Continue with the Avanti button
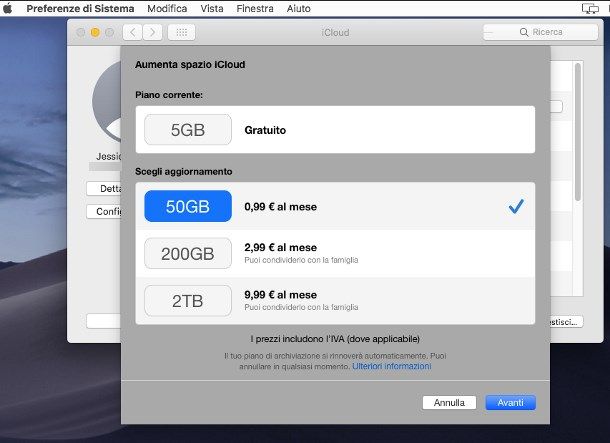 click(x=510, y=403)
